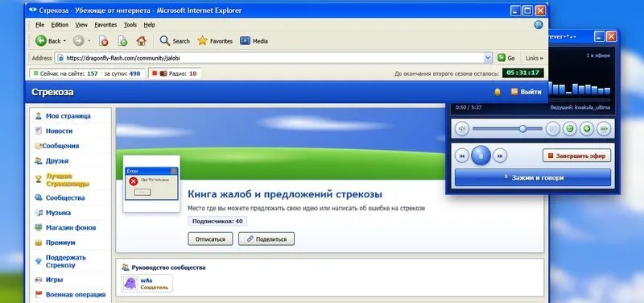The width and height of the screenshot is (644, 303).
Task: Click the 'Зажми и говори' talk button
Action: [x=533, y=177]
